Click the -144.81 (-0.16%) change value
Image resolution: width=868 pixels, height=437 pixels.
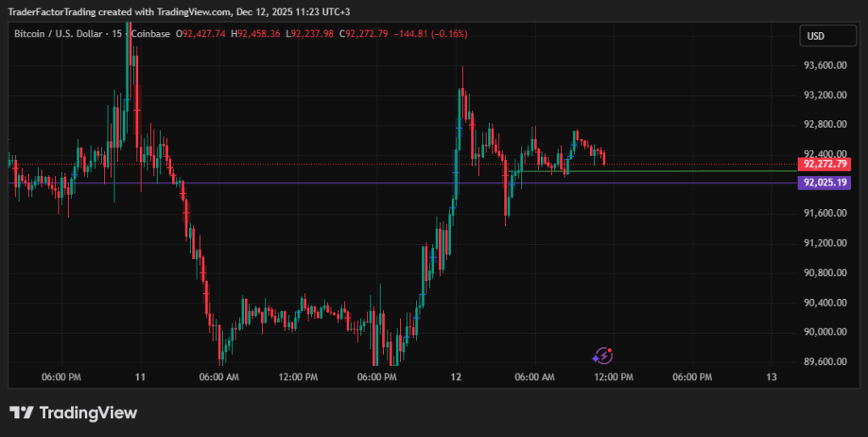point(429,34)
